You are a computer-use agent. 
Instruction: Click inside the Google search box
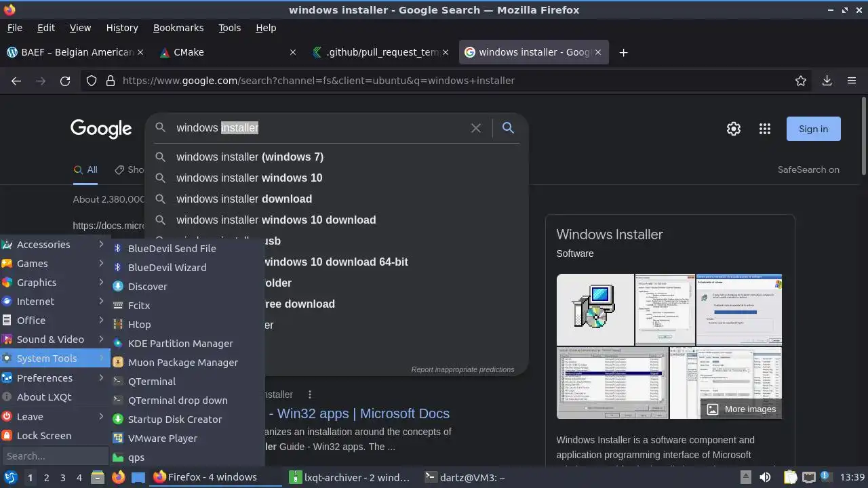319,127
